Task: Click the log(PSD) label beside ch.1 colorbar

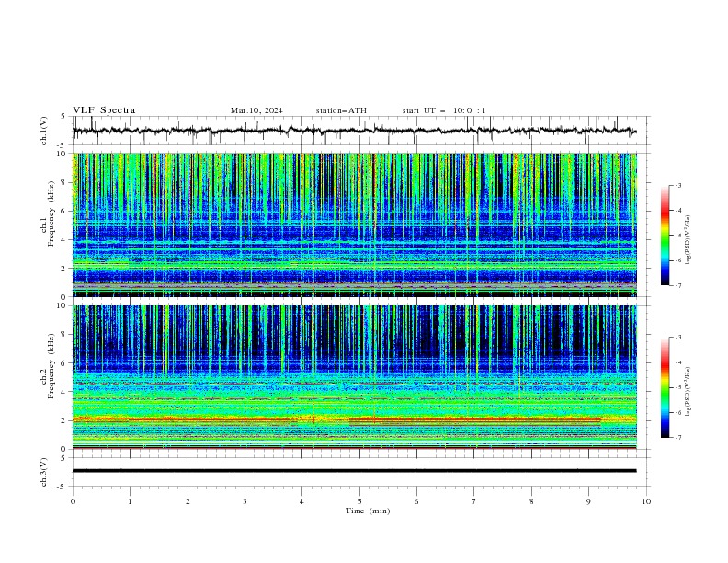Action: pyautogui.click(x=689, y=240)
